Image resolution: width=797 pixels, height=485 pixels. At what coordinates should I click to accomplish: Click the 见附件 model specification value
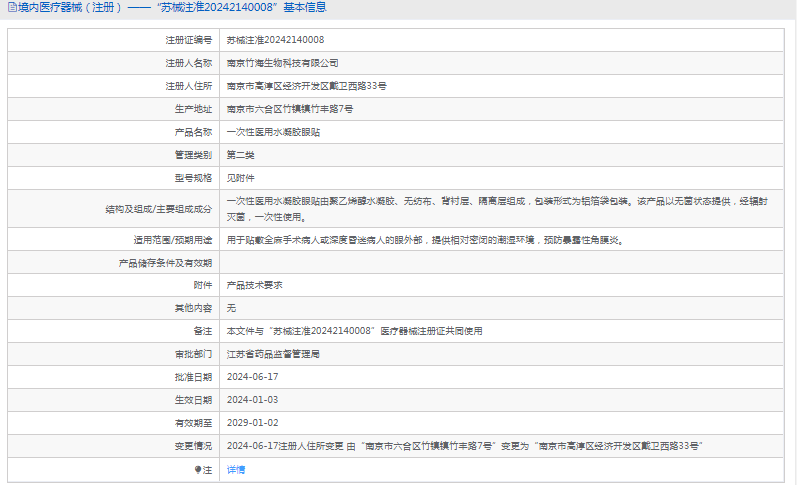click(241, 178)
